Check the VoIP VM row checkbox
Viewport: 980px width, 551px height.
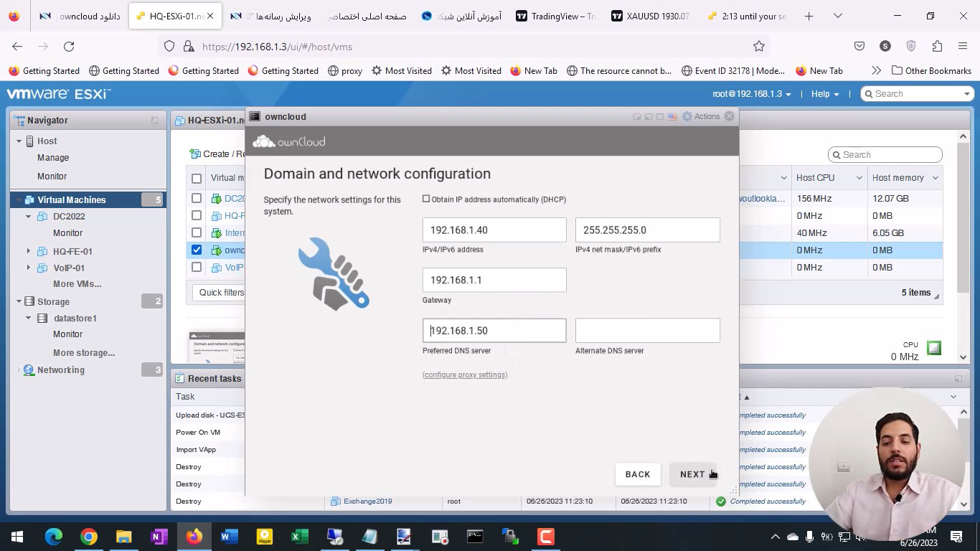[x=197, y=267]
